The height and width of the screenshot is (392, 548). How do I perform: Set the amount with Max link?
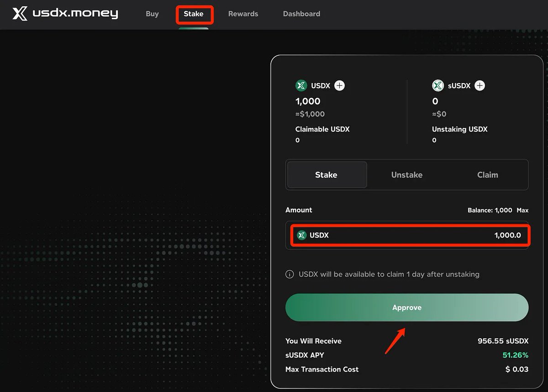(x=522, y=210)
